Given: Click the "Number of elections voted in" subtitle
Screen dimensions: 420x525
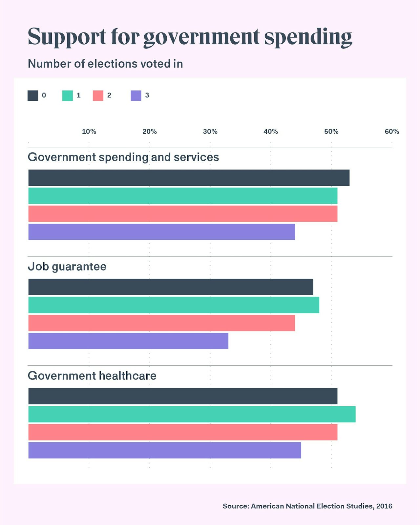Looking at the screenshot, I should [105, 64].
